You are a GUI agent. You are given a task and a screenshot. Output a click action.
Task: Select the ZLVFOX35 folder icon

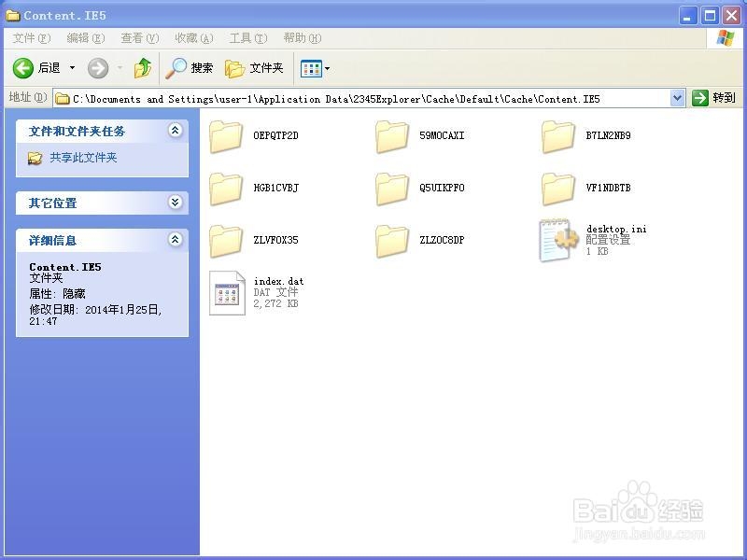[x=226, y=241]
